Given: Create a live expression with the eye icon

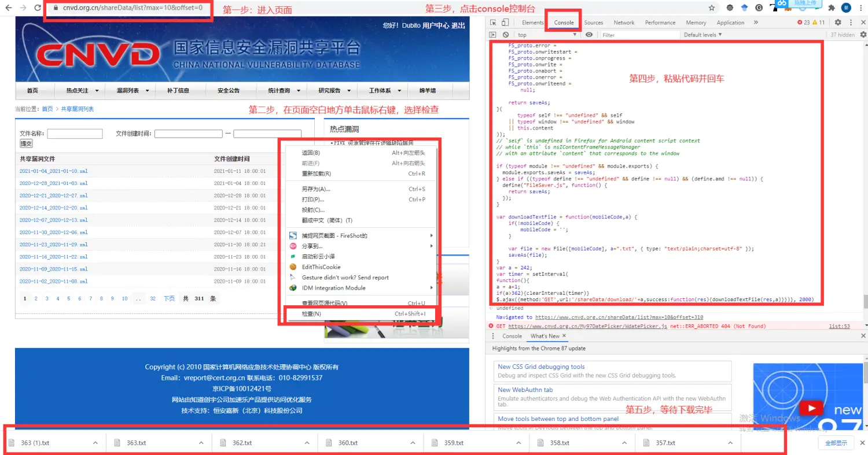Looking at the screenshot, I should coord(589,35).
